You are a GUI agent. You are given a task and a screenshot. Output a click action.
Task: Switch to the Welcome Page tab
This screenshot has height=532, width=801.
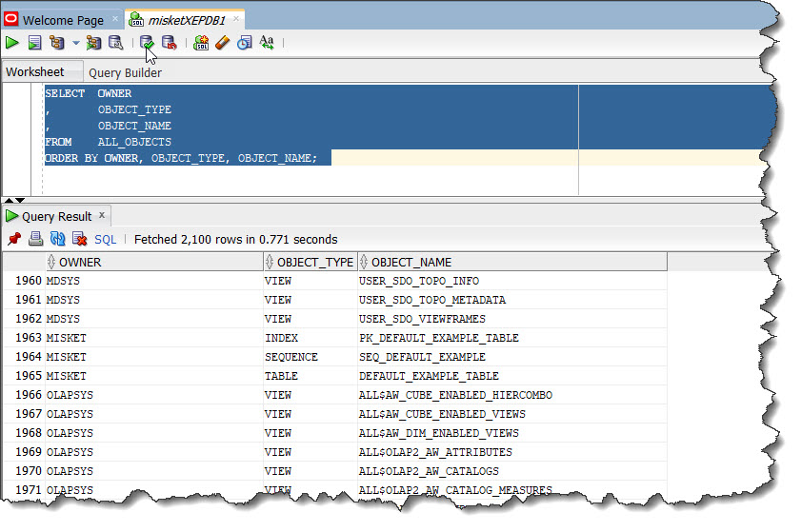(63, 20)
